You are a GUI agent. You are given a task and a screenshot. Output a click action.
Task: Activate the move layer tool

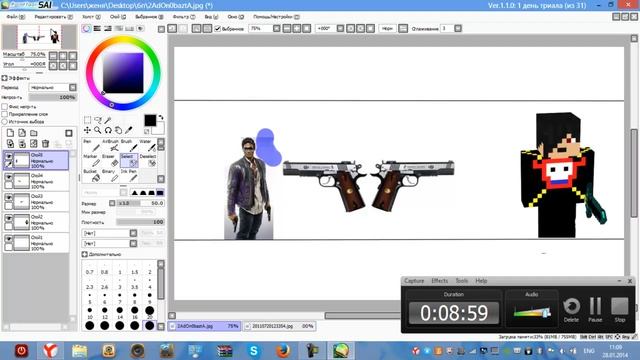pyautogui.click(x=87, y=130)
